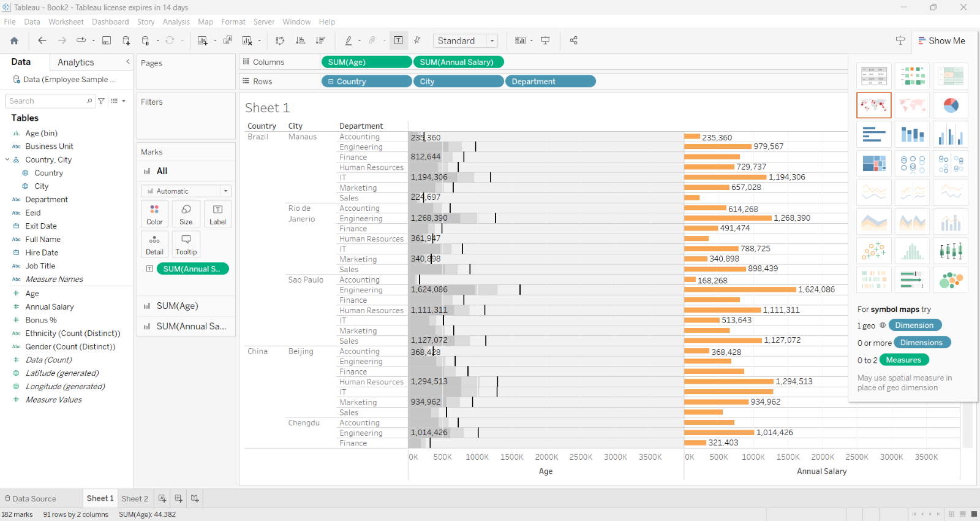Viewport: 980px width, 521px height.
Task: Add a new worksheet from bottom tab icon
Action: click(x=162, y=498)
